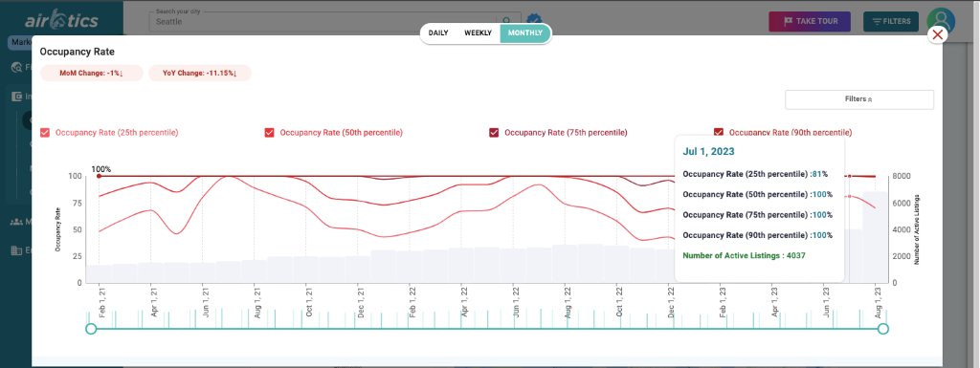Click the Jun 1, 22 axis label
The width and height of the screenshot is (980, 368).
[x=516, y=301]
